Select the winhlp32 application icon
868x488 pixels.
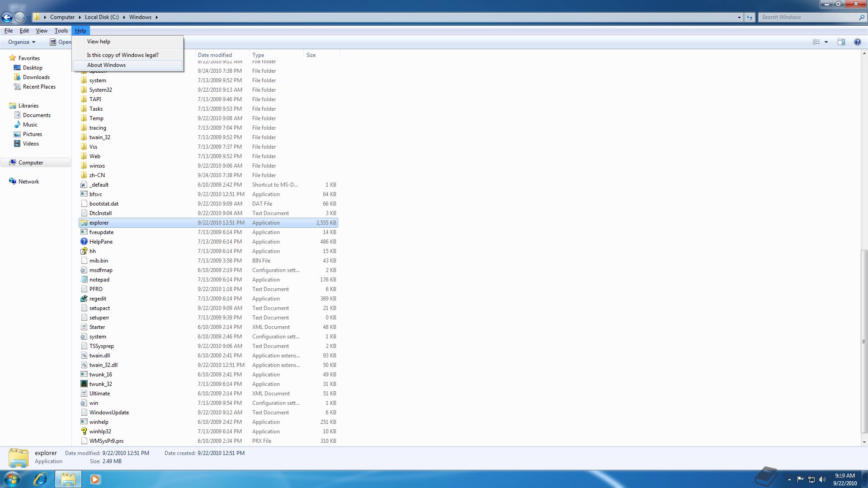pyautogui.click(x=84, y=432)
